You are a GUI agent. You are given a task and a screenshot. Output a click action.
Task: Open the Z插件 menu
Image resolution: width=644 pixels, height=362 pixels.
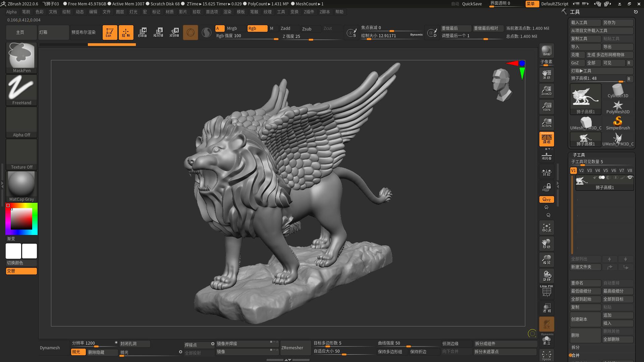(x=309, y=12)
